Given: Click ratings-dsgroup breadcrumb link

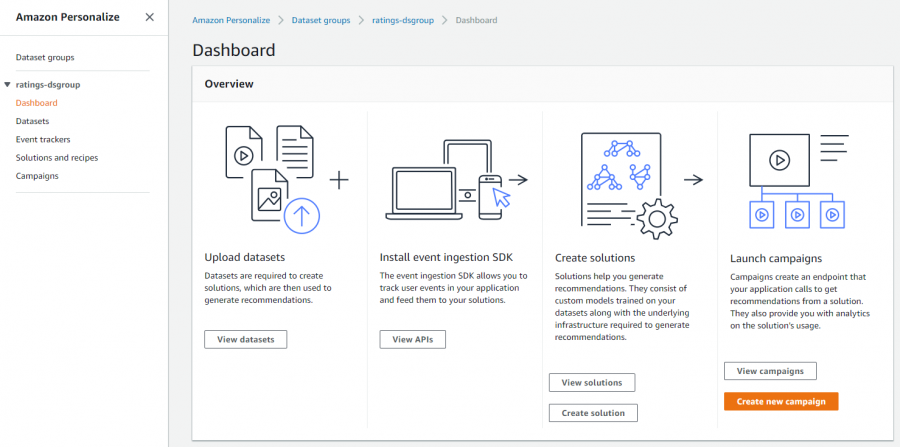Looking at the screenshot, I should coord(403,20).
